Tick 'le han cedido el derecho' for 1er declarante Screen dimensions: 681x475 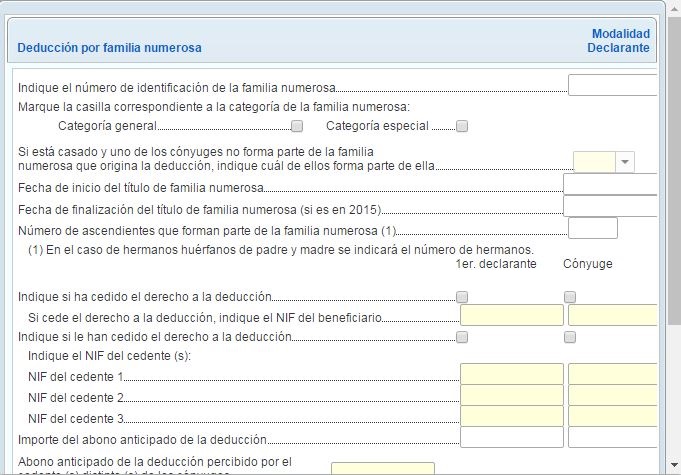(462, 337)
